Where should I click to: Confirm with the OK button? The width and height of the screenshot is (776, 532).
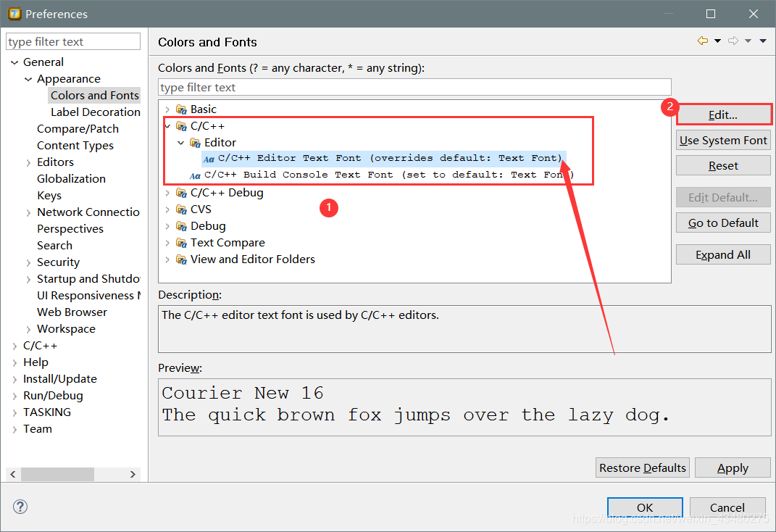(645, 507)
